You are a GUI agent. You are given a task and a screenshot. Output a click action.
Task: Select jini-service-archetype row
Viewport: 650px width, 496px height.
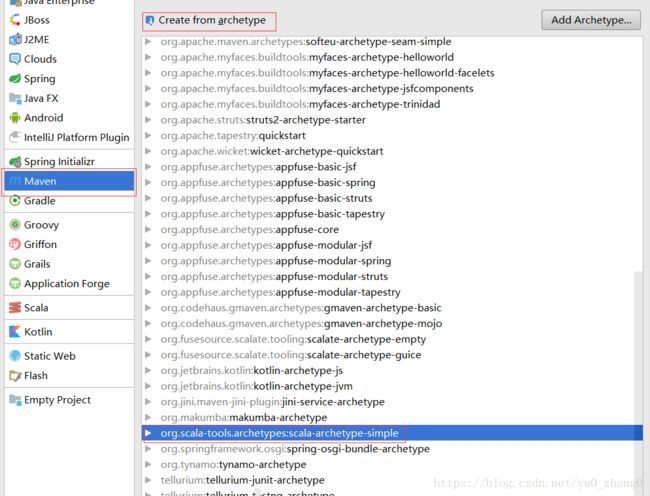[392, 402]
